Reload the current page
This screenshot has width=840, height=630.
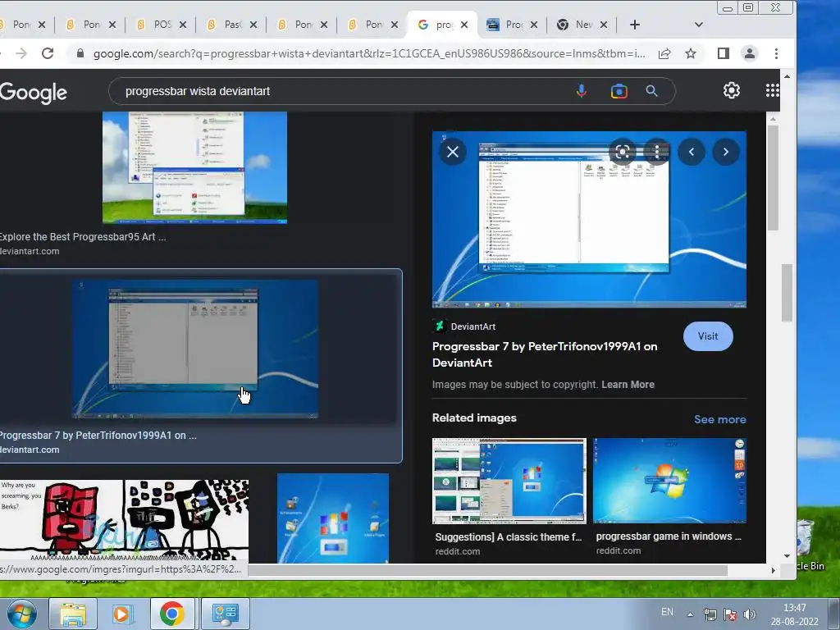tap(48, 53)
